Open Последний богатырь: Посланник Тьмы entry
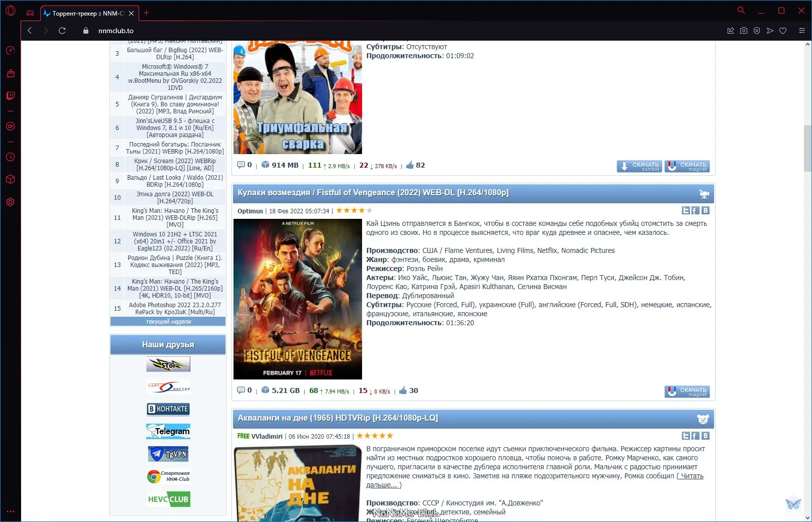Screen dimensions: 812x522 175,148
